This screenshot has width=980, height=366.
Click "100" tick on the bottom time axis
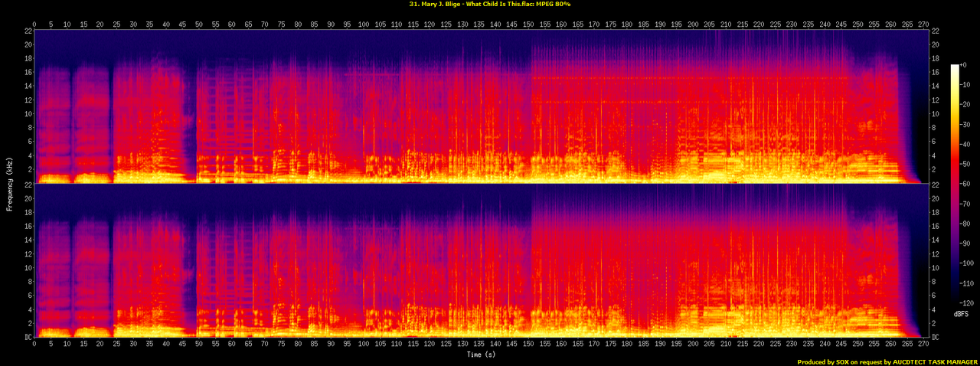point(364,344)
